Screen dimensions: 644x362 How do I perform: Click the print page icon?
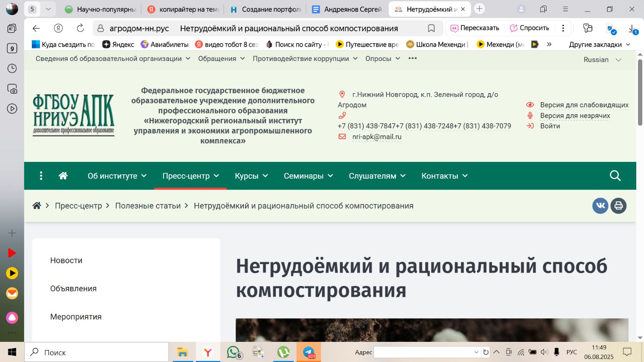click(618, 206)
